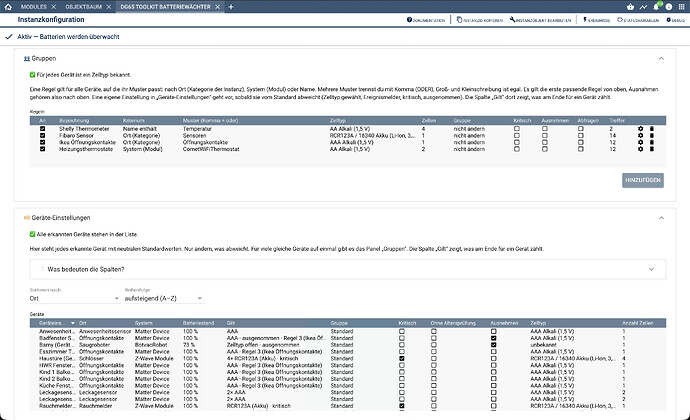The image size is (690, 420).
Task: Select DG65 Toolkit Batteriewächter tab
Action: pos(165,7)
